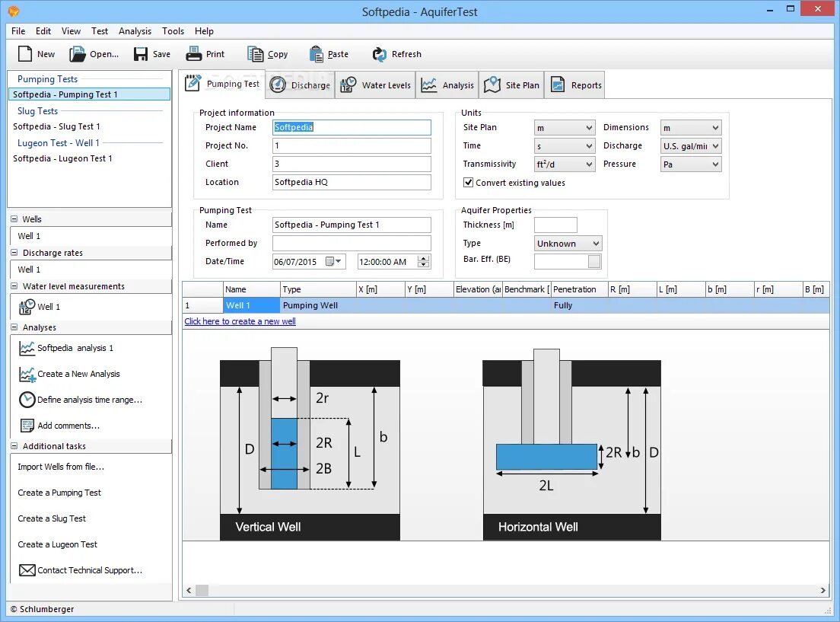Open the Time units dropdown

coord(565,146)
